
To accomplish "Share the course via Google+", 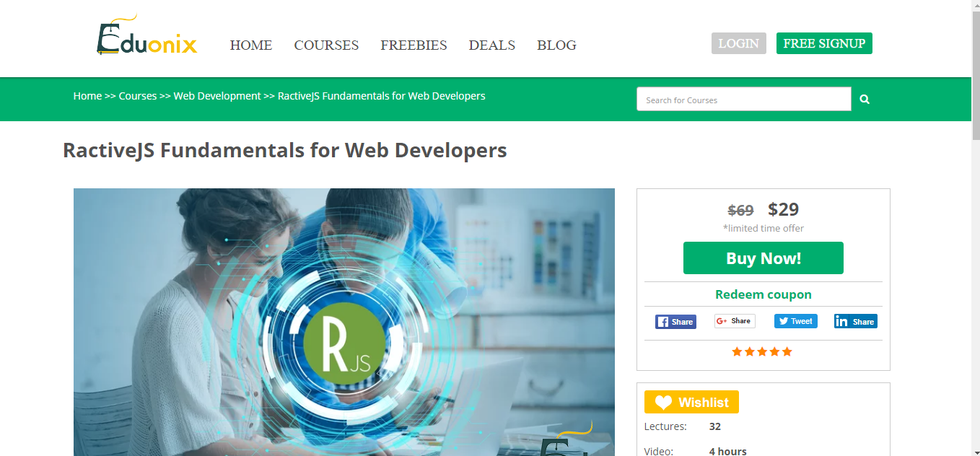I will tap(735, 320).
